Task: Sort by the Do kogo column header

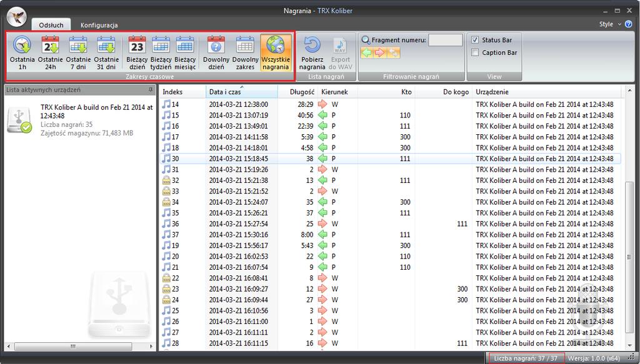Action: (x=443, y=92)
